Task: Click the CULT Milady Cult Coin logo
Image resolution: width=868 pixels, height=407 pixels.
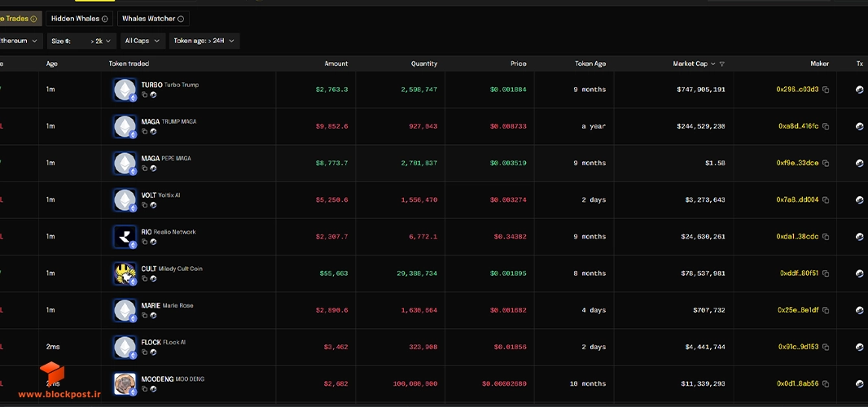Action: 125,274
